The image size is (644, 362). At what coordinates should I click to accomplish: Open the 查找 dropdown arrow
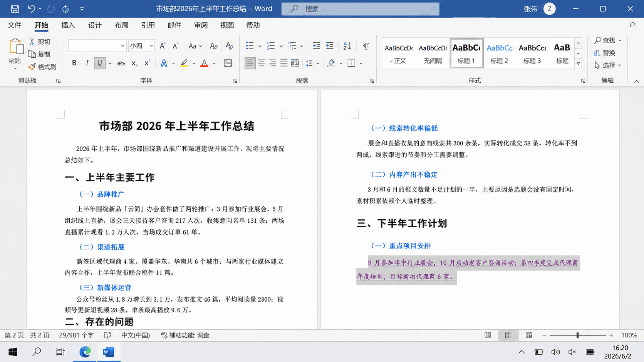(x=620, y=40)
